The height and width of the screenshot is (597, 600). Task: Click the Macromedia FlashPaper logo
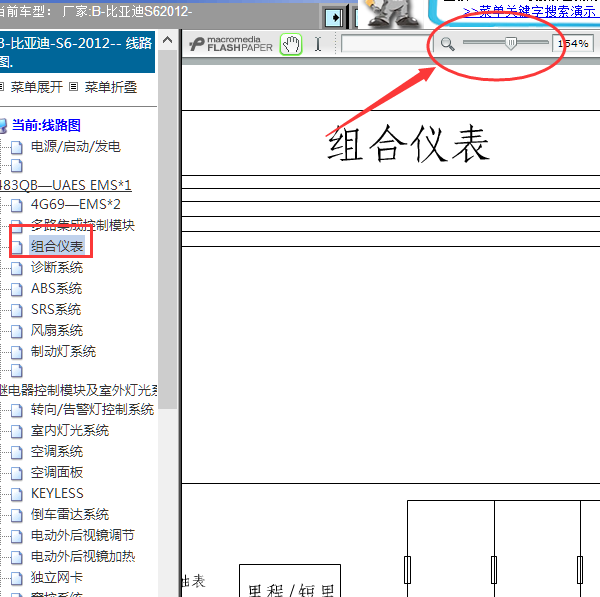[231, 44]
